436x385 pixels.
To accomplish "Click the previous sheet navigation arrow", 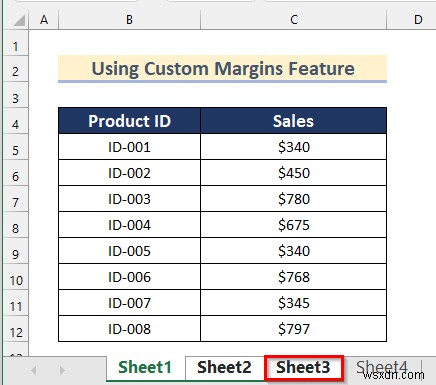I will pyautogui.click(x=34, y=370).
